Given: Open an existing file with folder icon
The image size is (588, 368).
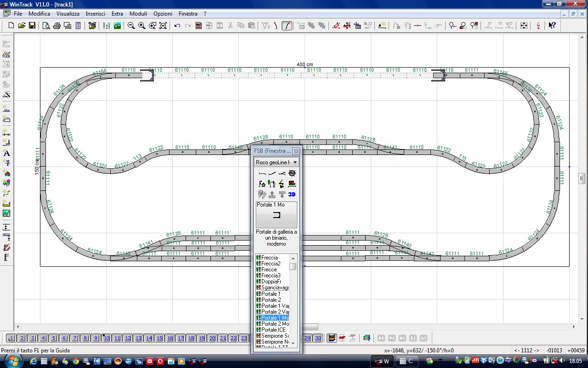Looking at the screenshot, I should point(22,26).
